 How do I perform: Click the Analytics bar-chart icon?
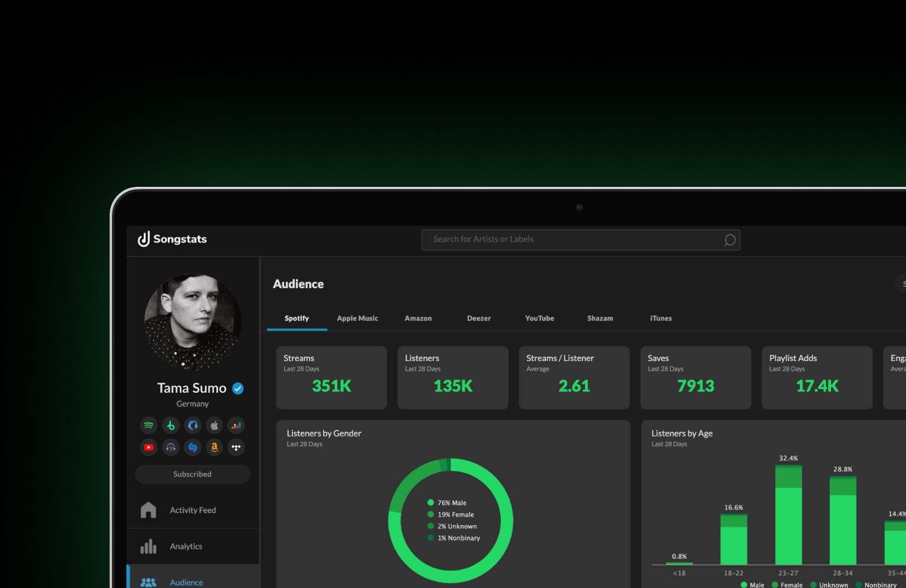[x=148, y=546]
